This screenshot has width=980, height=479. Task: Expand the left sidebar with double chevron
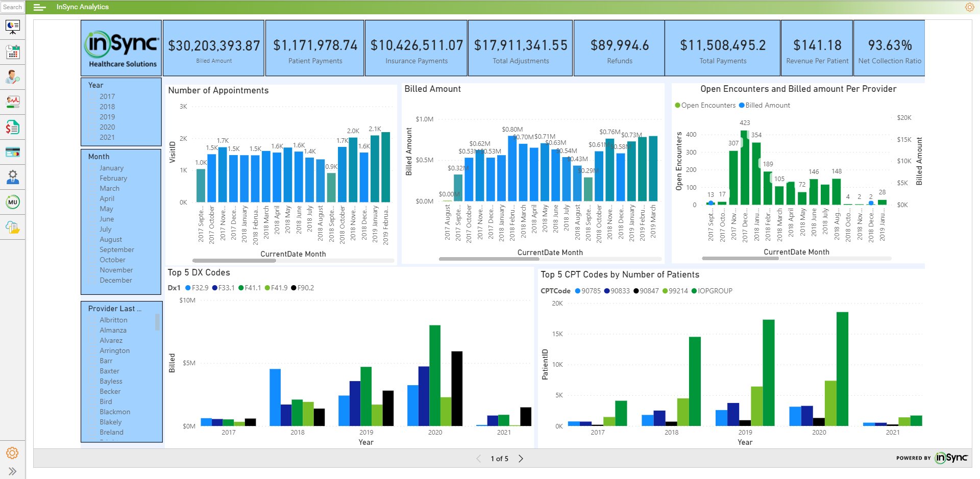tap(13, 471)
